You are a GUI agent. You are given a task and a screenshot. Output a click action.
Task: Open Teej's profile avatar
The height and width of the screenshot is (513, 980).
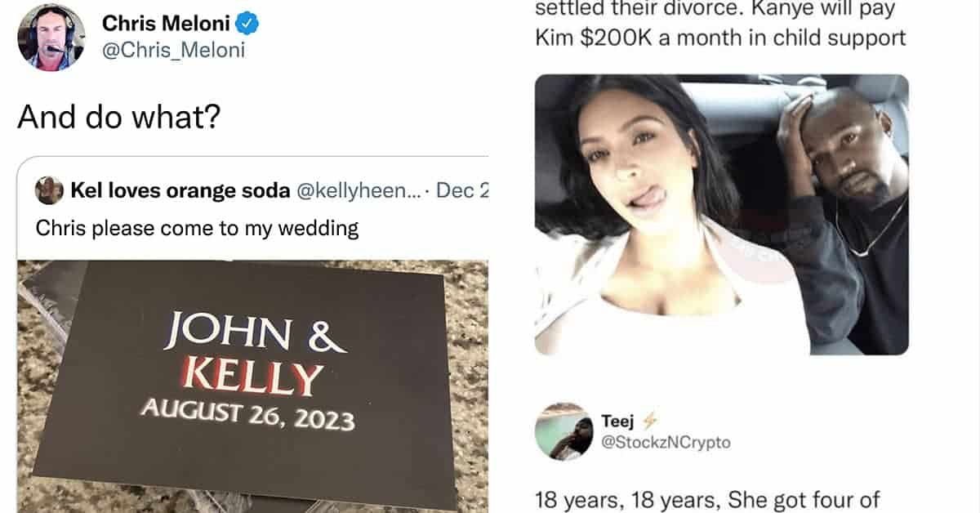click(x=563, y=430)
